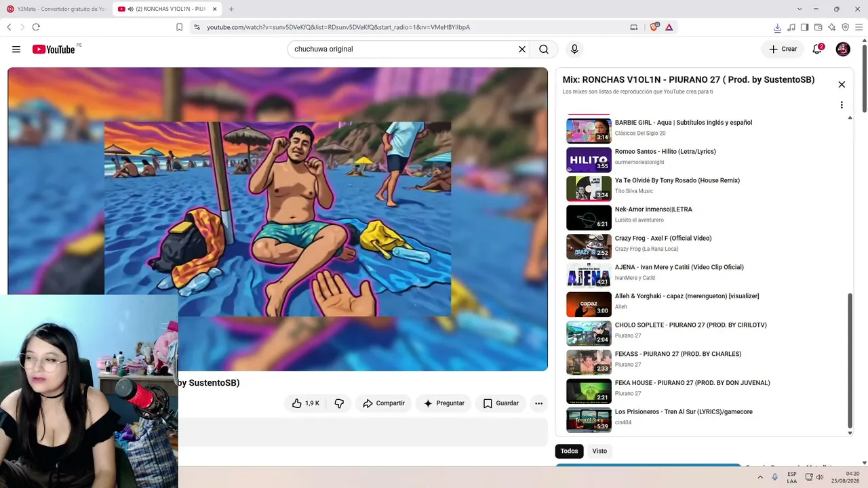This screenshot has width=868, height=488.
Task: Open AJENA - Ivan Mere y Catiti thumbnail
Action: pyautogui.click(x=589, y=275)
